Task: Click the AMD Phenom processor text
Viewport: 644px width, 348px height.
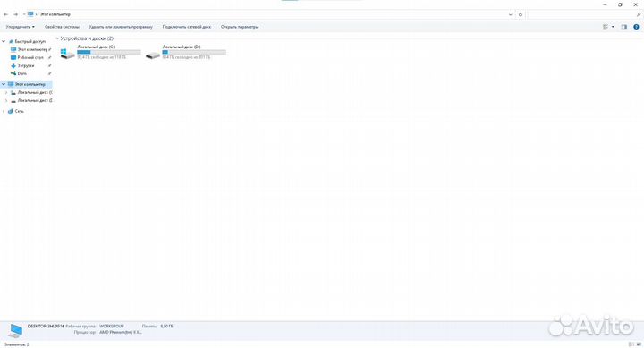Action: pos(121,332)
